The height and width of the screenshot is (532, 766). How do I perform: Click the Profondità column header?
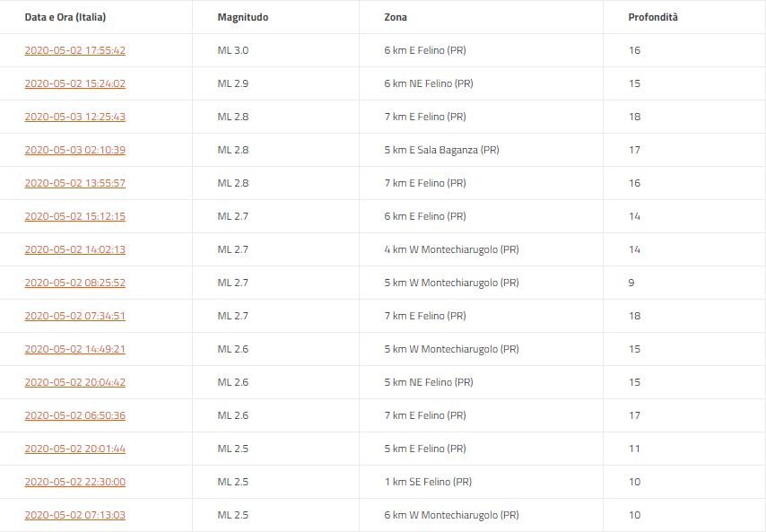tap(653, 17)
